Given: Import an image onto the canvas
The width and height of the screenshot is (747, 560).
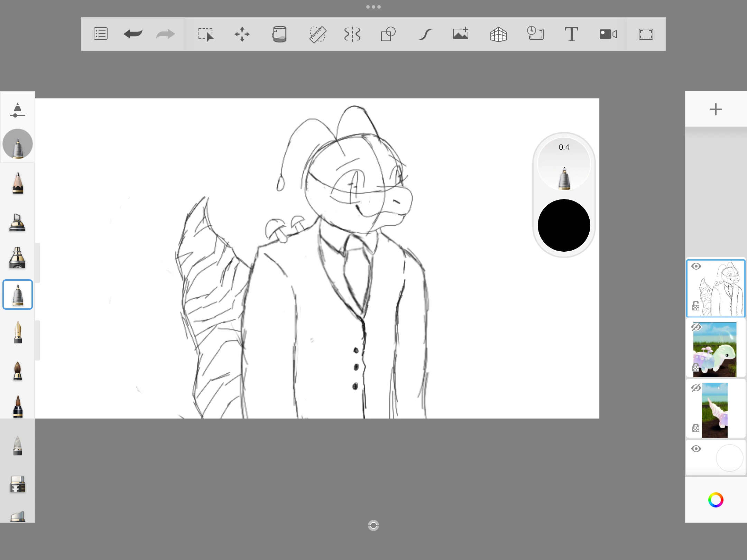Looking at the screenshot, I should coord(460,34).
